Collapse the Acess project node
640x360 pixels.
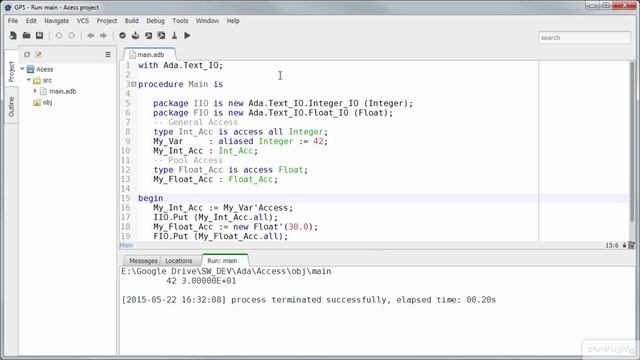[22, 69]
